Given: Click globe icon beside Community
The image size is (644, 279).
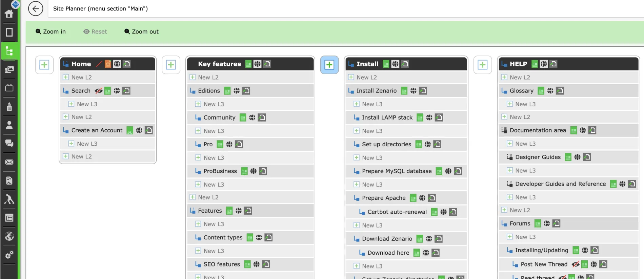Looking at the screenshot, I should [252, 117].
